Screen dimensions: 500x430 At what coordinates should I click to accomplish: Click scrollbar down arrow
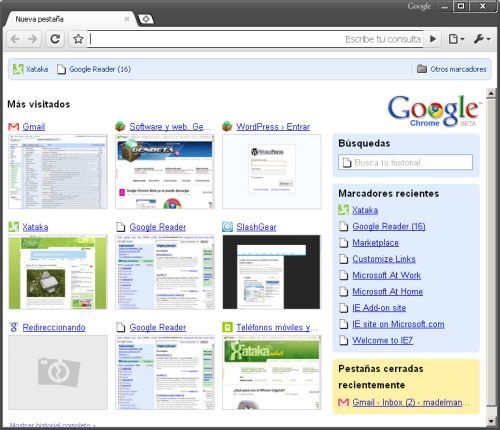pos(491,421)
